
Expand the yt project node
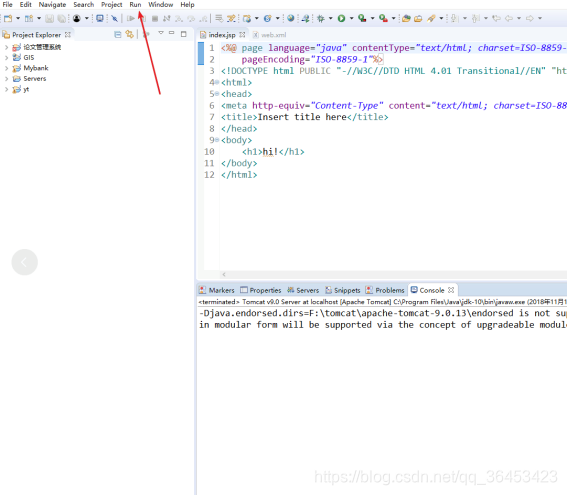(x=6, y=89)
